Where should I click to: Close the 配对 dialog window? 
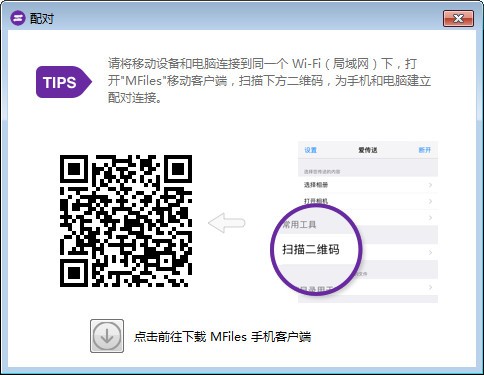(458, 18)
